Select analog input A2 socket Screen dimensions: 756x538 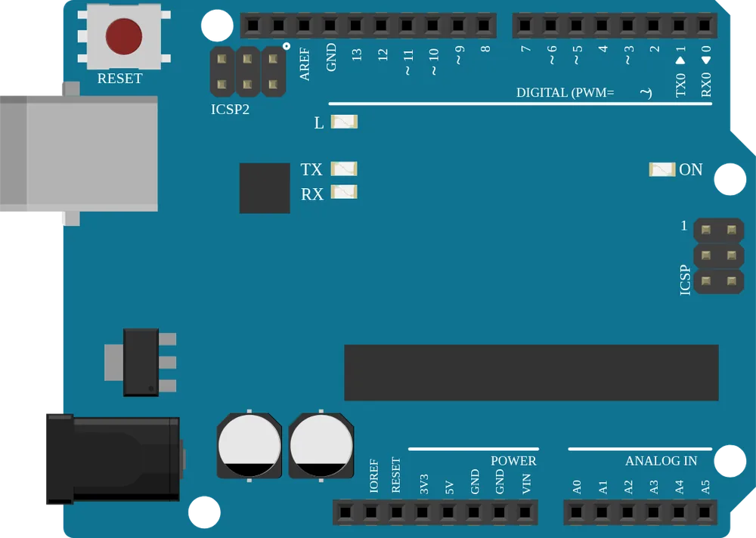tap(627, 512)
